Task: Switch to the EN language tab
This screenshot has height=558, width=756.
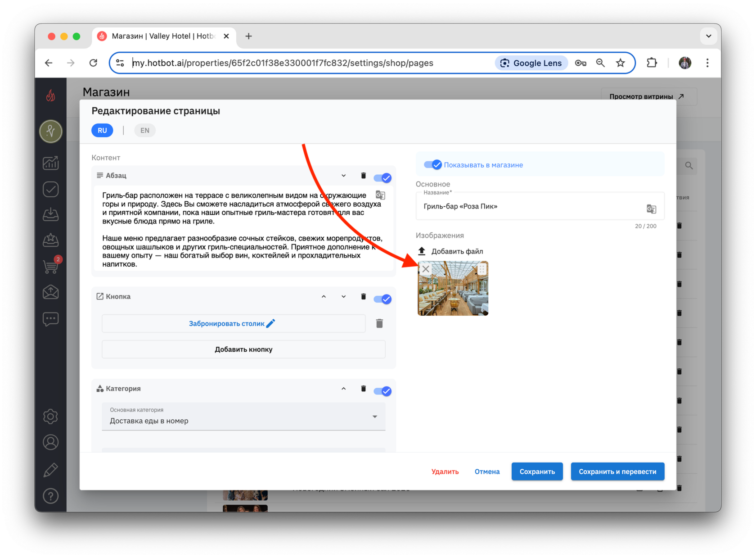Action: 144,130
